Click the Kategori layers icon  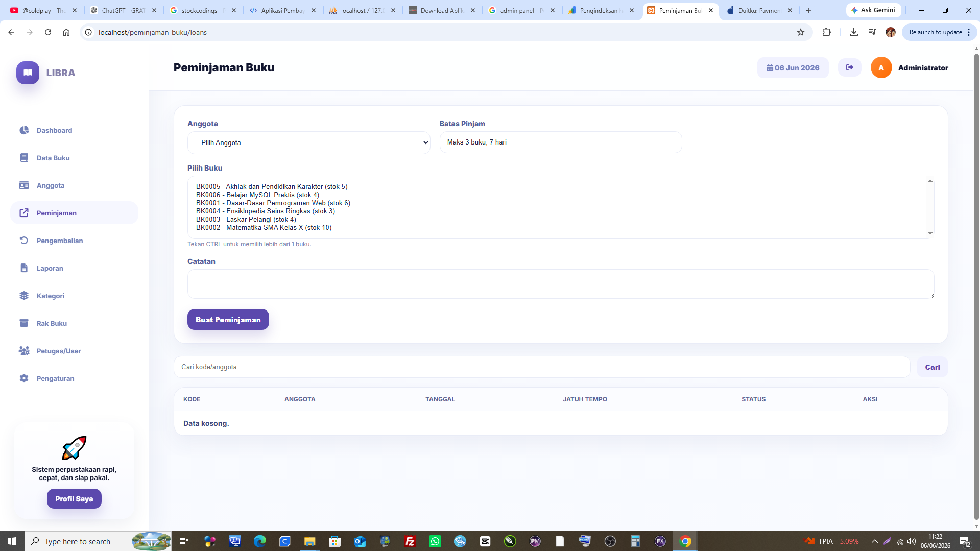click(x=24, y=296)
